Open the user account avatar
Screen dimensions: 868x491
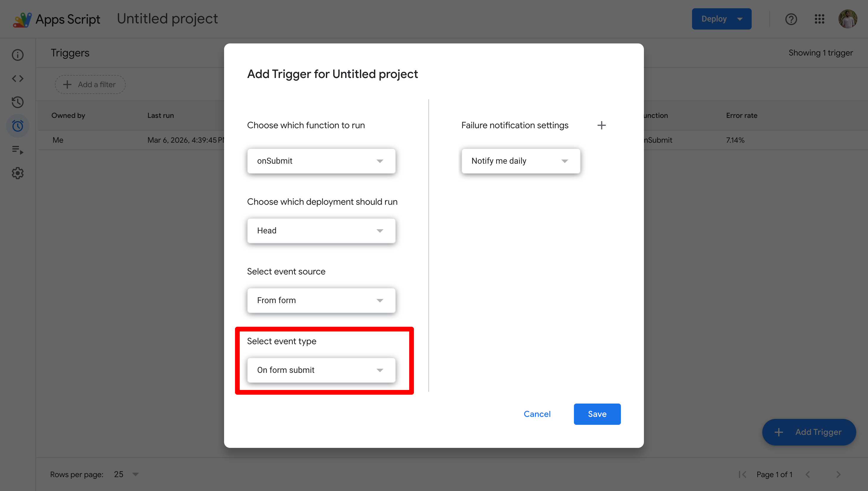coord(847,19)
